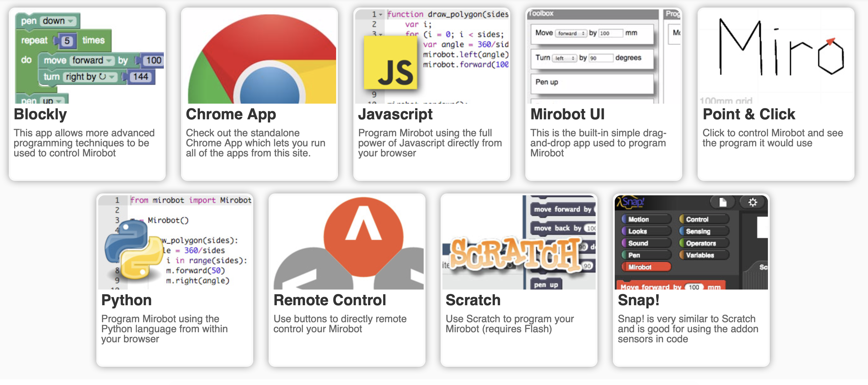Open the Javascript heading link
Screen dimensions: 868x385
(x=396, y=114)
